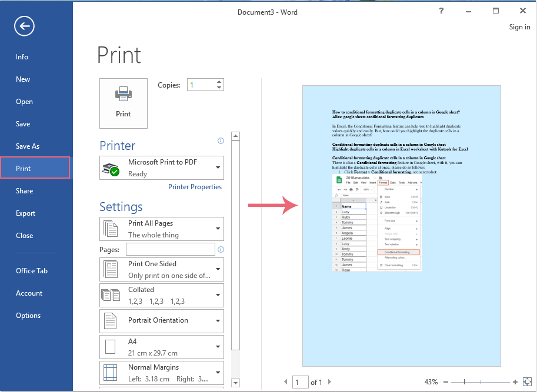This screenshot has height=392, width=537.
Task: Go to the previous page arrow
Action: [286, 383]
